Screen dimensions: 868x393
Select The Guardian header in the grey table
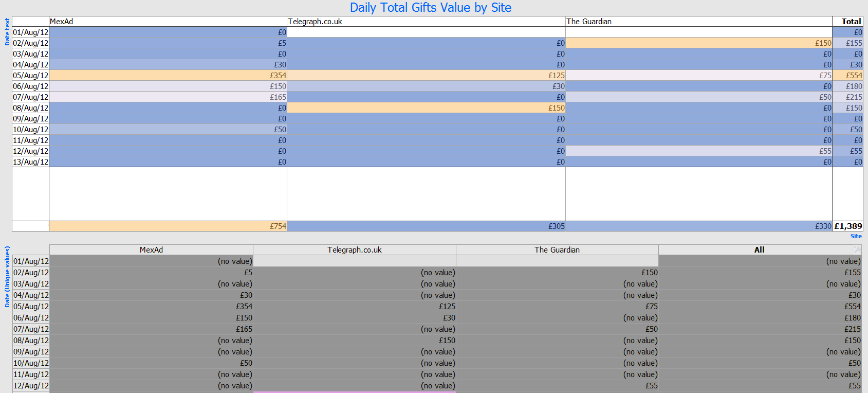pyautogui.click(x=557, y=250)
